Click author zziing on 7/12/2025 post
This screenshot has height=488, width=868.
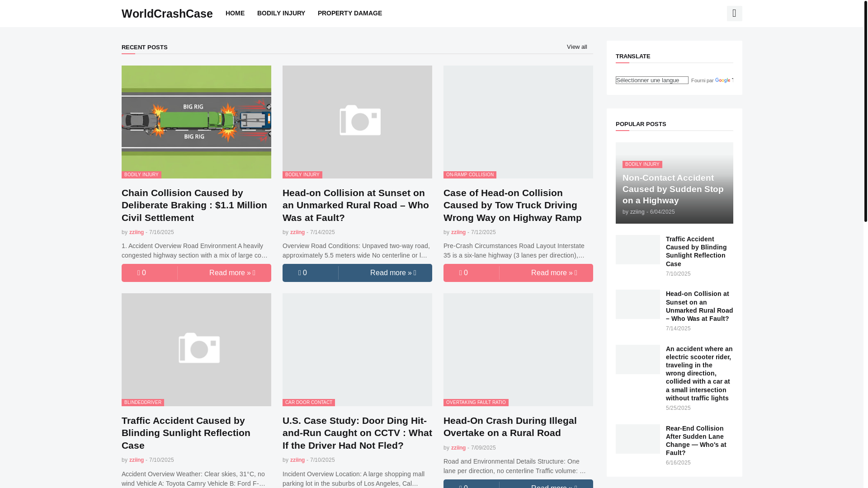pyautogui.click(x=458, y=232)
